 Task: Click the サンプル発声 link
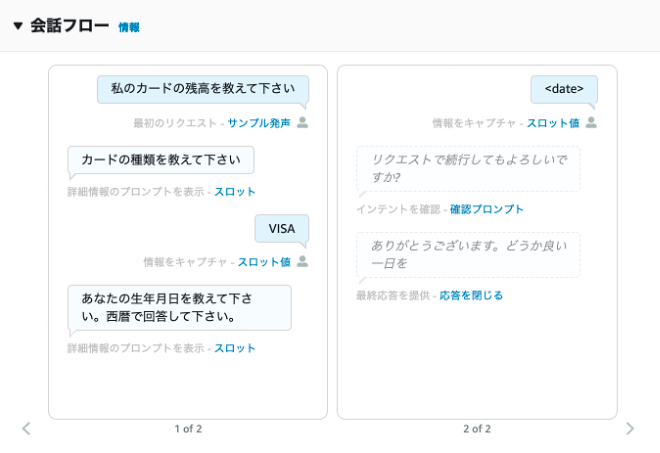pos(259,123)
